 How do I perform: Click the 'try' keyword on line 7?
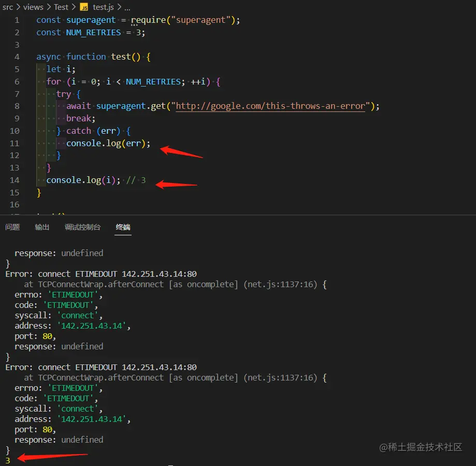point(64,94)
